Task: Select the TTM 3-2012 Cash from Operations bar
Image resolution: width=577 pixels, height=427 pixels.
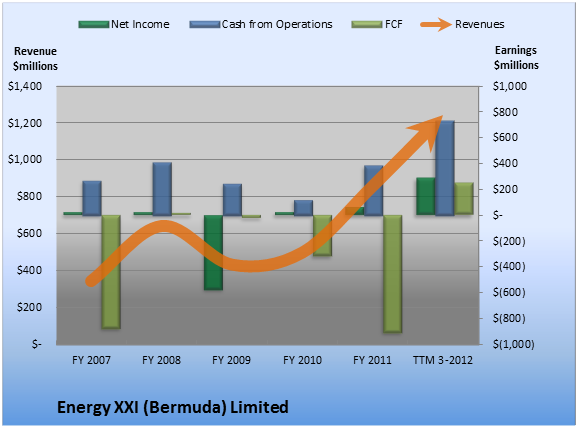Action: click(445, 168)
